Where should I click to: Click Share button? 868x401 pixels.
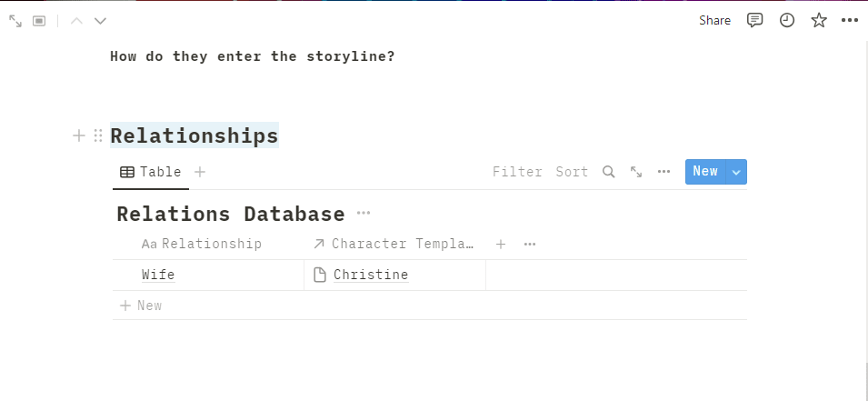(x=714, y=20)
